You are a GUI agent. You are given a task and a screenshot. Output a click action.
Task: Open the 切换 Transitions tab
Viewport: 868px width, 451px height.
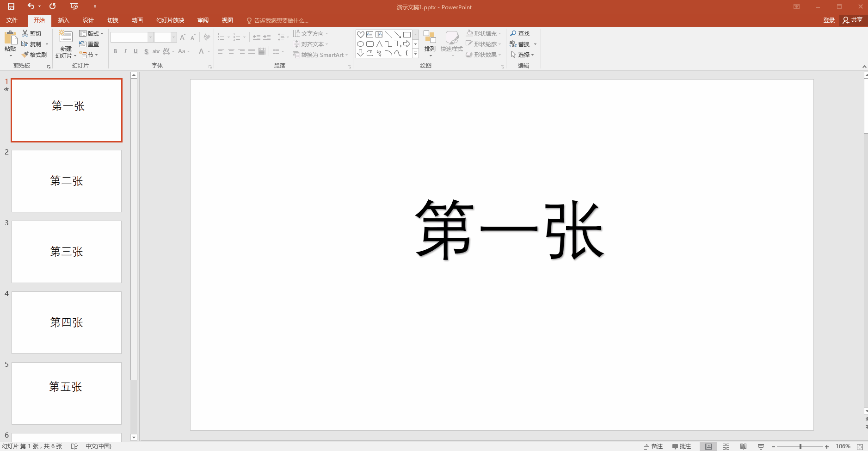tap(113, 20)
